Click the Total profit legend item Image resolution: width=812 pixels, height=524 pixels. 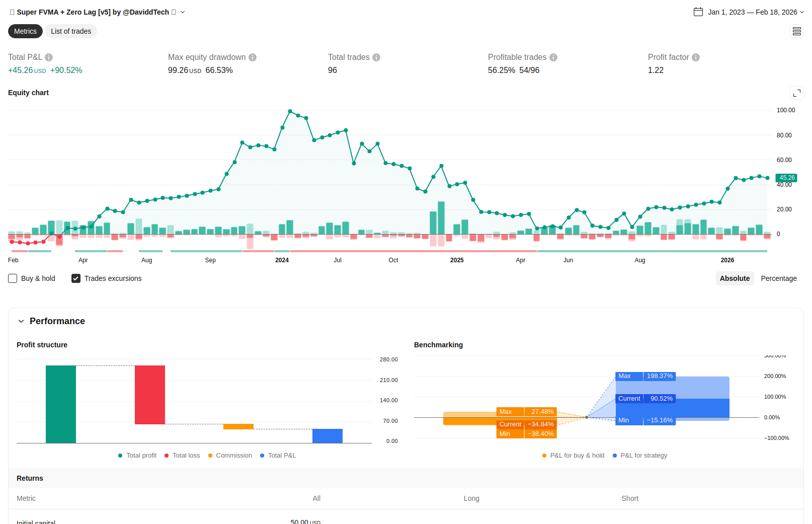(x=137, y=456)
